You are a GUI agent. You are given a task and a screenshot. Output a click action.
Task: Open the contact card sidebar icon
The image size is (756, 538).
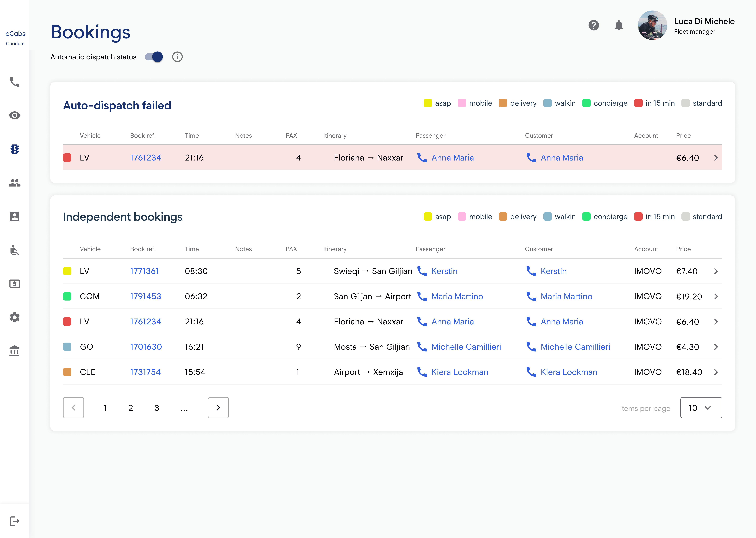[x=15, y=216]
